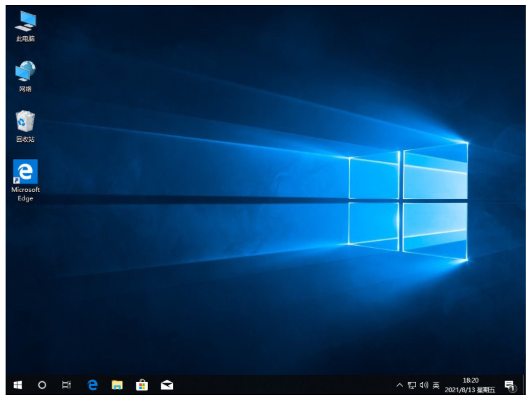Click an empty area of the taskbar
This screenshot has width=532, height=400.
[279, 385]
